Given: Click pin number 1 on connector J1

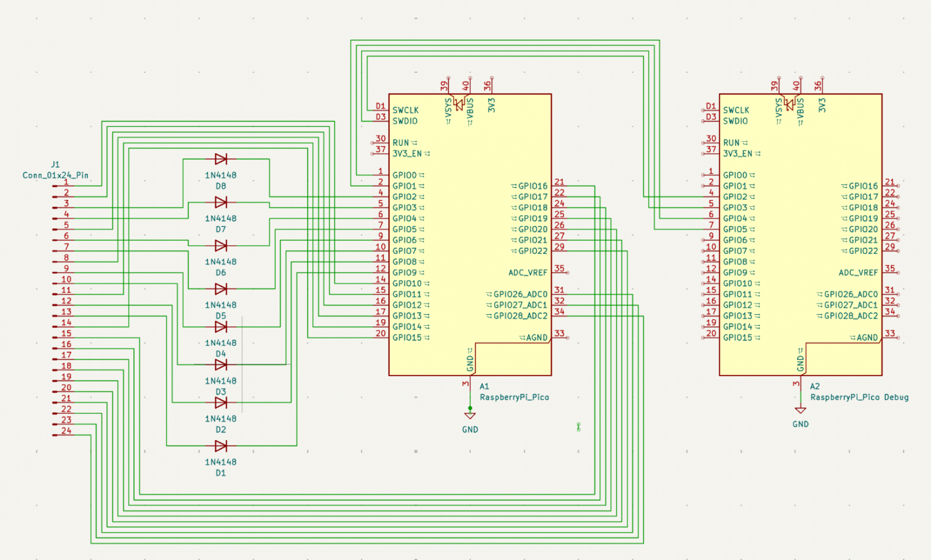Looking at the screenshot, I should [66, 182].
